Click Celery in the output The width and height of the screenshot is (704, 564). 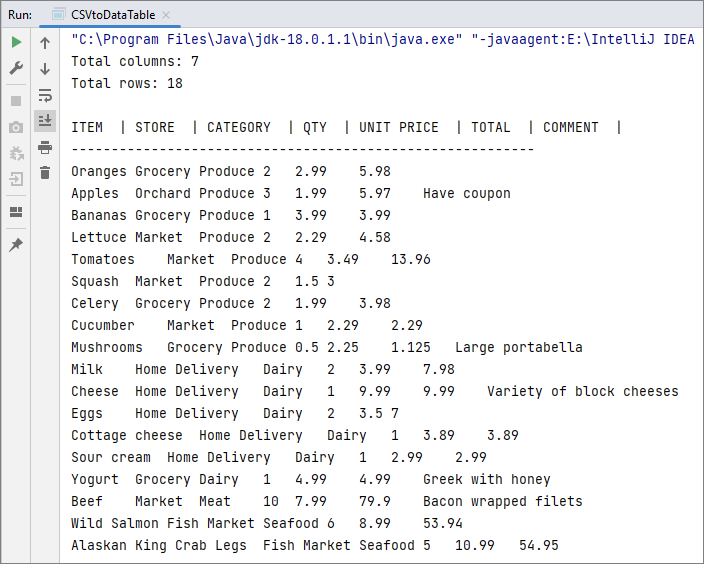(x=95, y=304)
